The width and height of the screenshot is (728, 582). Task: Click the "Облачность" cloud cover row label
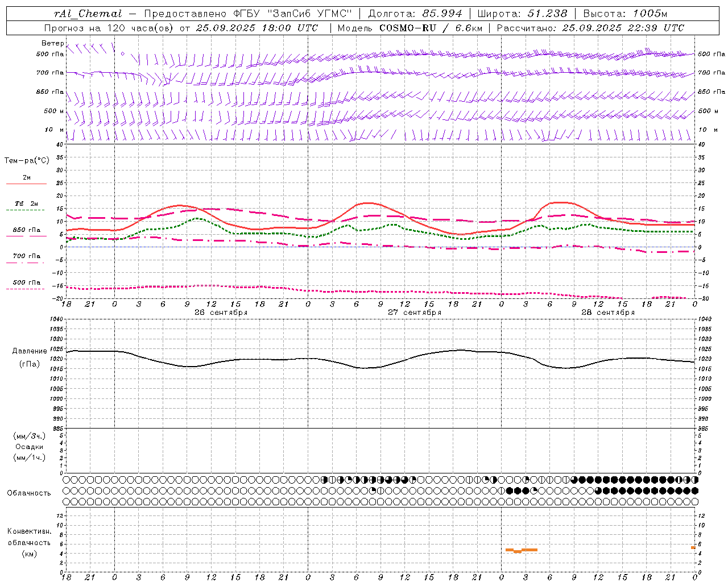[29, 493]
